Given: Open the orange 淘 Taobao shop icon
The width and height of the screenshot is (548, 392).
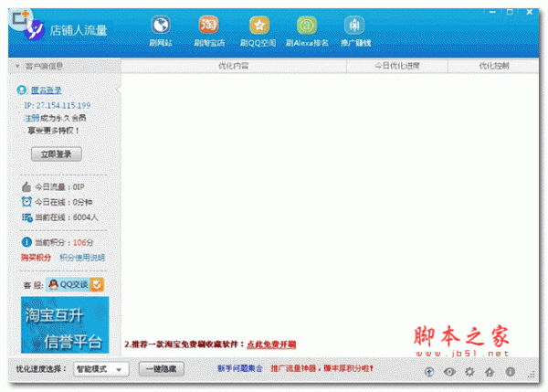Looking at the screenshot, I should [208, 26].
